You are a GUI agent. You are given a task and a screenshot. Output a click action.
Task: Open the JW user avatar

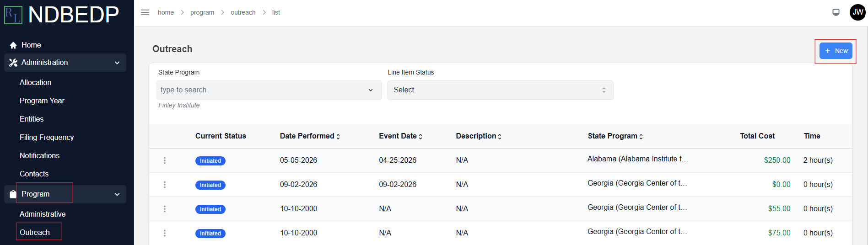[x=857, y=12]
